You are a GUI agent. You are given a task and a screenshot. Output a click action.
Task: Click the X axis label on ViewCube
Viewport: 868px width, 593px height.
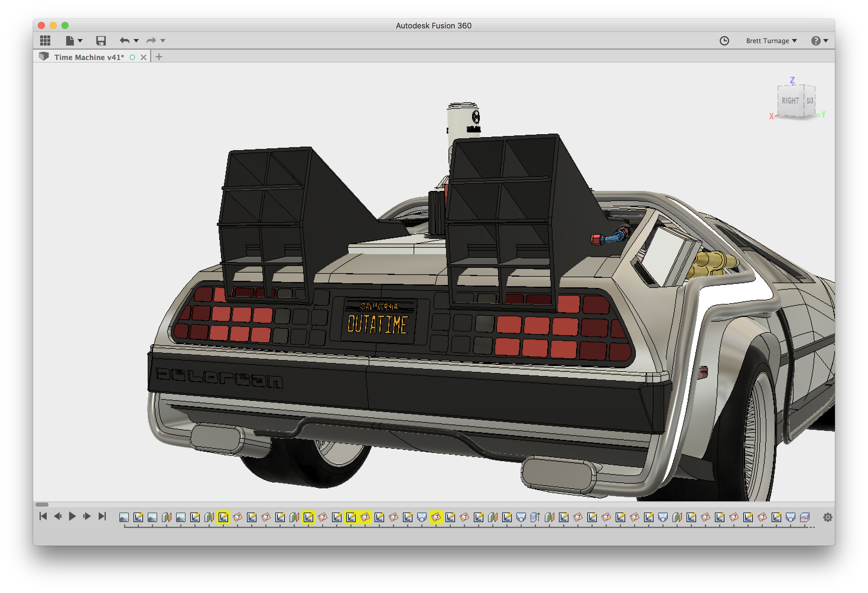click(771, 116)
